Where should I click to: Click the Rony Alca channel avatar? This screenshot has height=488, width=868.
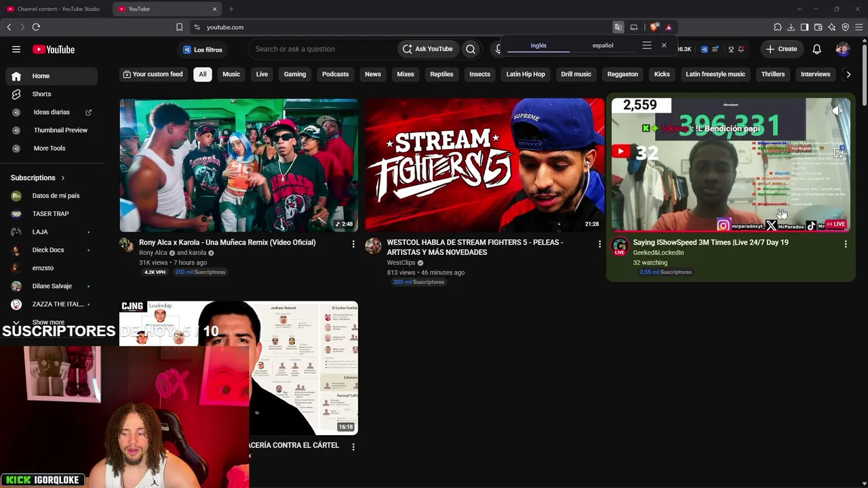127,245
